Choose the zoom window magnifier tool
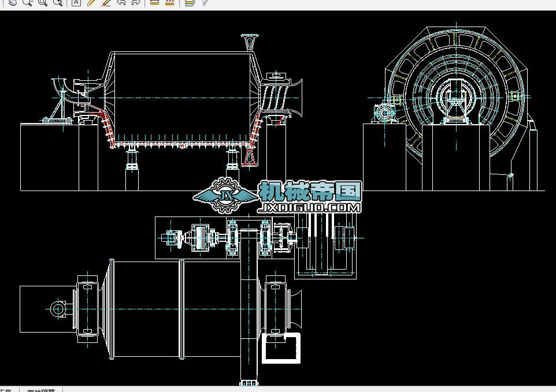 click(43, 2)
